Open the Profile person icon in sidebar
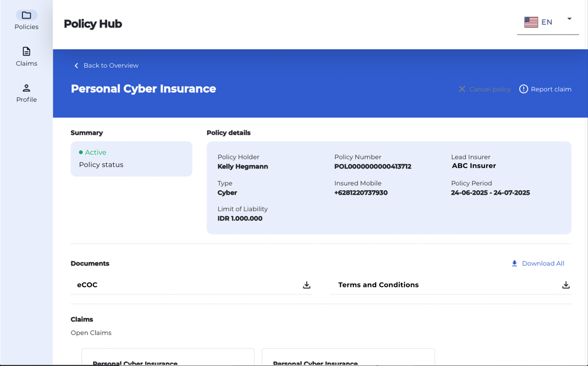The height and width of the screenshot is (366, 588). [x=26, y=88]
